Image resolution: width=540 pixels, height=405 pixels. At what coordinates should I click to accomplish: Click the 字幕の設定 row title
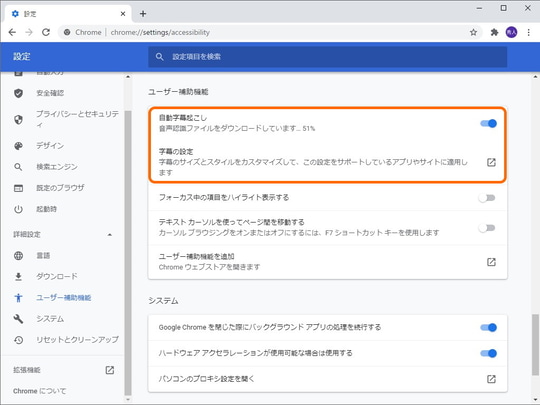tap(176, 152)
